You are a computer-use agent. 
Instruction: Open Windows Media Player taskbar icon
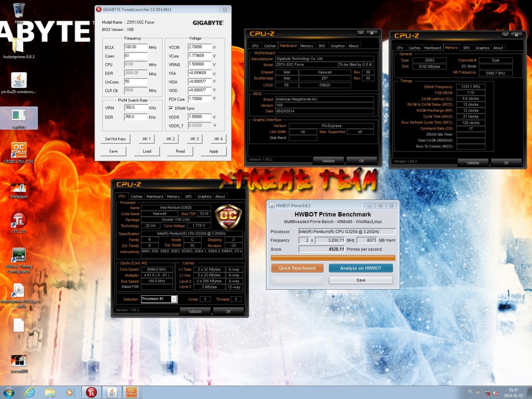point(70,392)
